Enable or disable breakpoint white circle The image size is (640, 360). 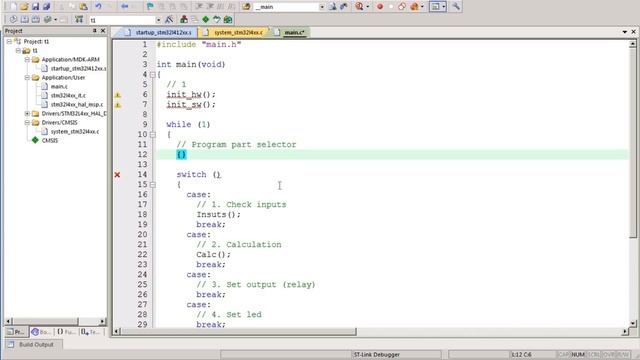tap(391, 7)
